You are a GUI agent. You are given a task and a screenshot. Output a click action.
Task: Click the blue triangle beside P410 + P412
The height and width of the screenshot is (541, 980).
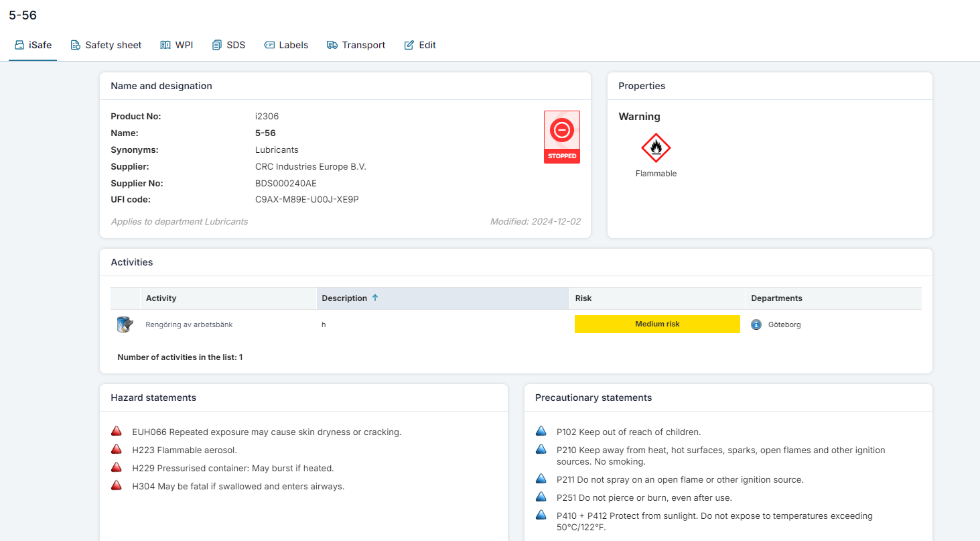click(541, 515)
